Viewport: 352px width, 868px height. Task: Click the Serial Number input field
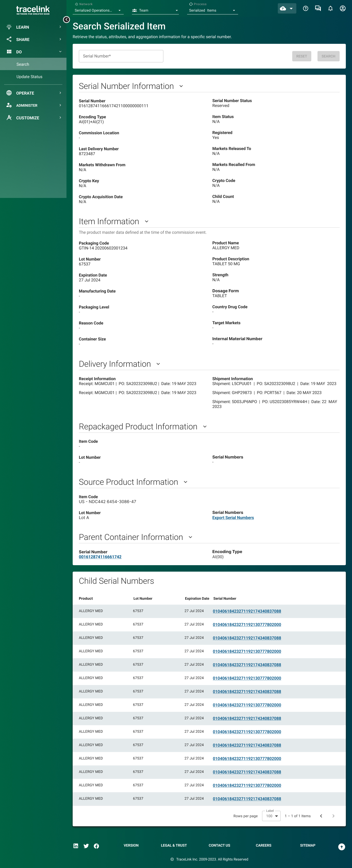click(121, 56)
